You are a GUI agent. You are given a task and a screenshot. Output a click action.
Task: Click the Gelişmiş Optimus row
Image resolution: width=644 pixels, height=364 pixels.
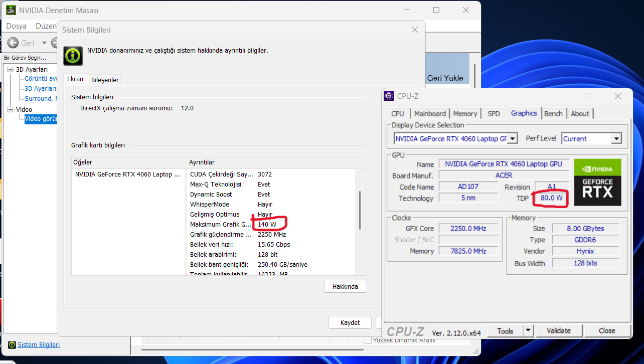(271, 215)
